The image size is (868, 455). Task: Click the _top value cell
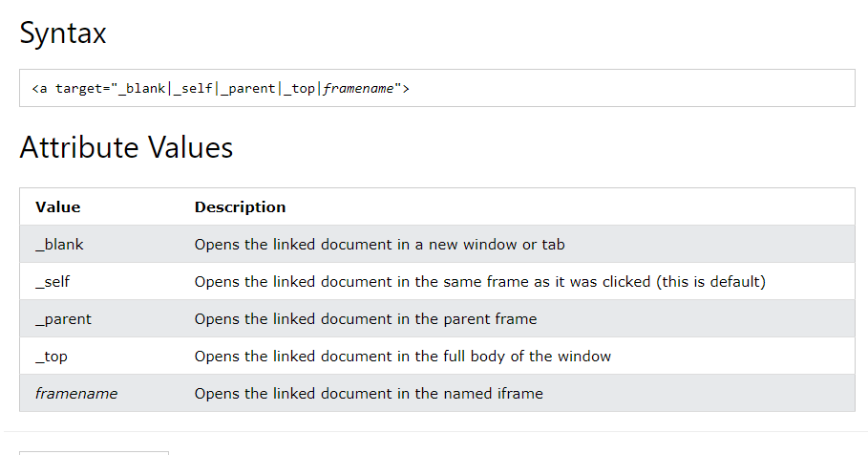pos(52,357)
